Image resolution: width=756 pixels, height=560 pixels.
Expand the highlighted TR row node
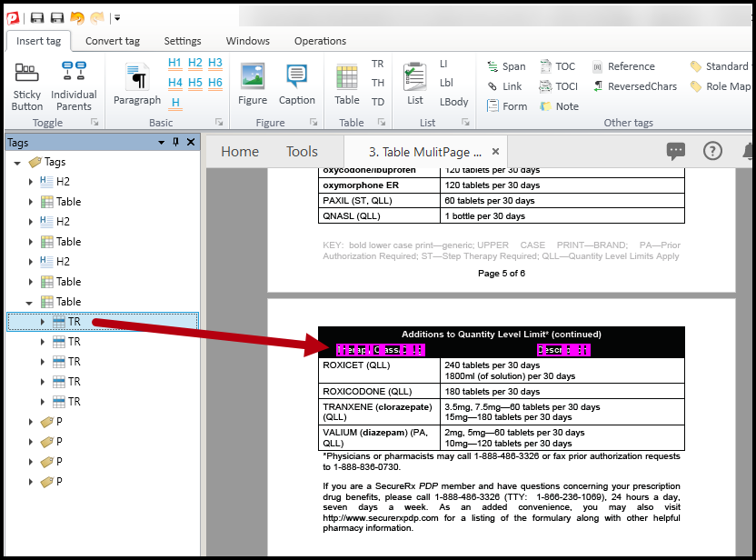coord(43,322)
